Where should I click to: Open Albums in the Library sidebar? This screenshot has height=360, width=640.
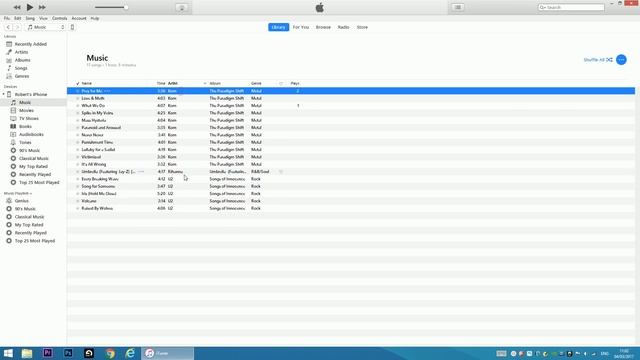click(x=22, y=60)
